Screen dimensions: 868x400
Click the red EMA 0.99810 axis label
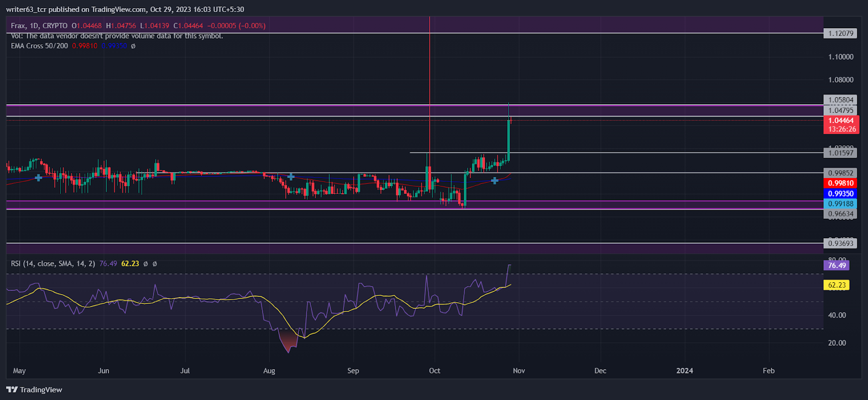(840, 183)
